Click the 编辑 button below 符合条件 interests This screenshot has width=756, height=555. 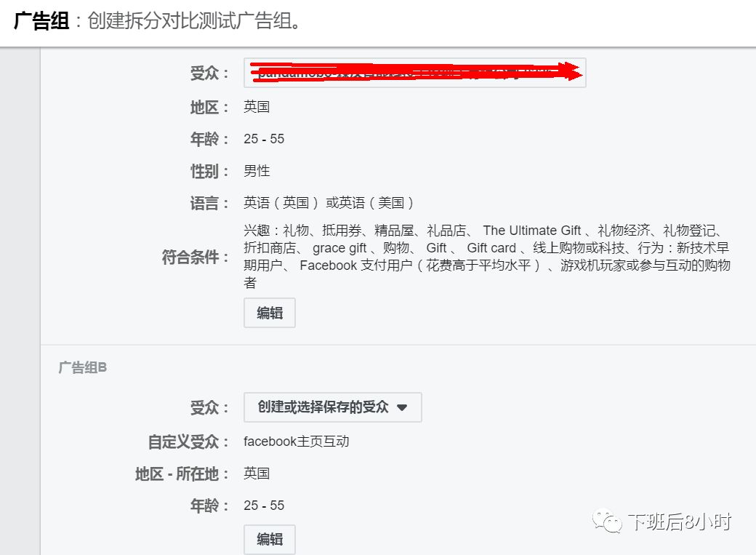click(270, 313)
